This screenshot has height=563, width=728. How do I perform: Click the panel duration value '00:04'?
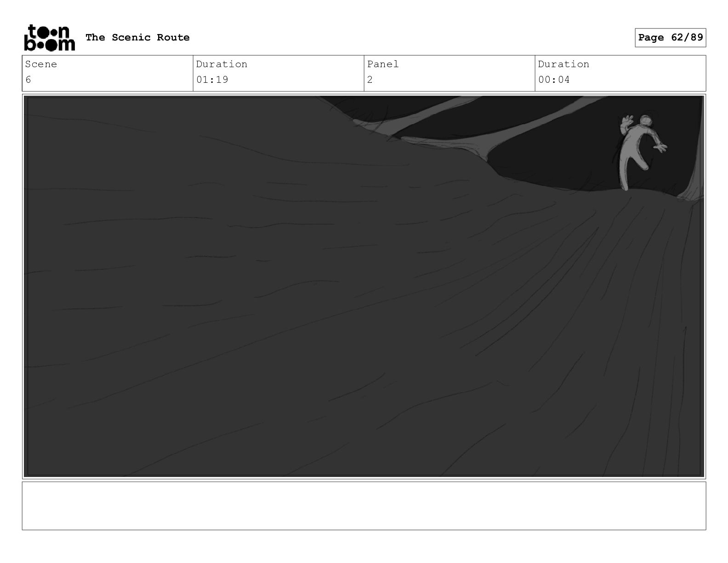pyautogui.click(x=554, y=80)
